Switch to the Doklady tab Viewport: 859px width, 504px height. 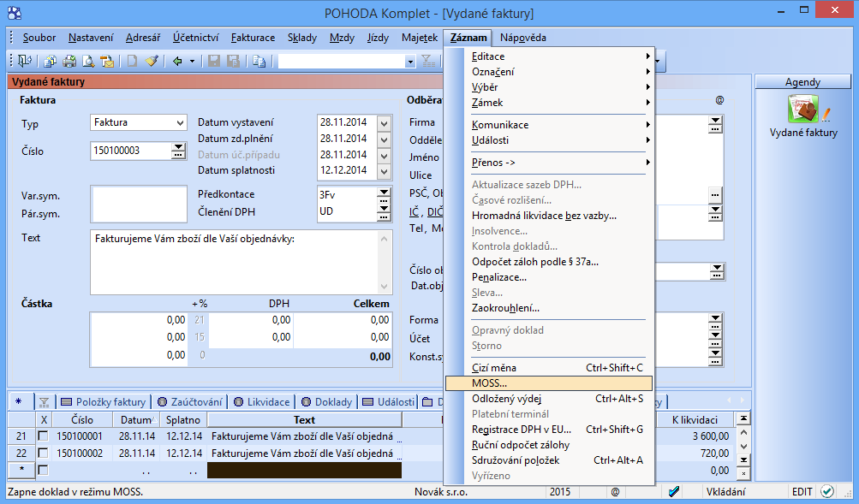coord(327,402)
